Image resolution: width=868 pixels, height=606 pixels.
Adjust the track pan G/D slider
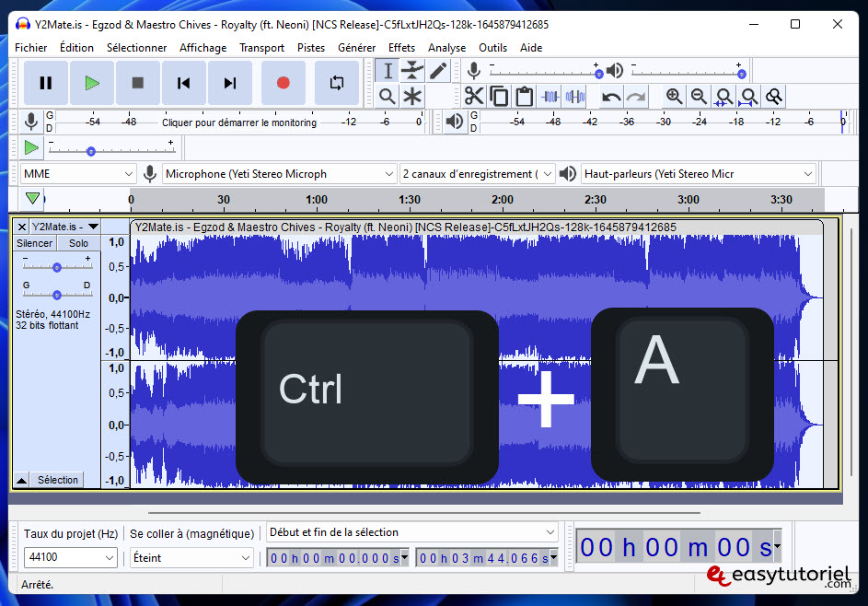point(57,294)
